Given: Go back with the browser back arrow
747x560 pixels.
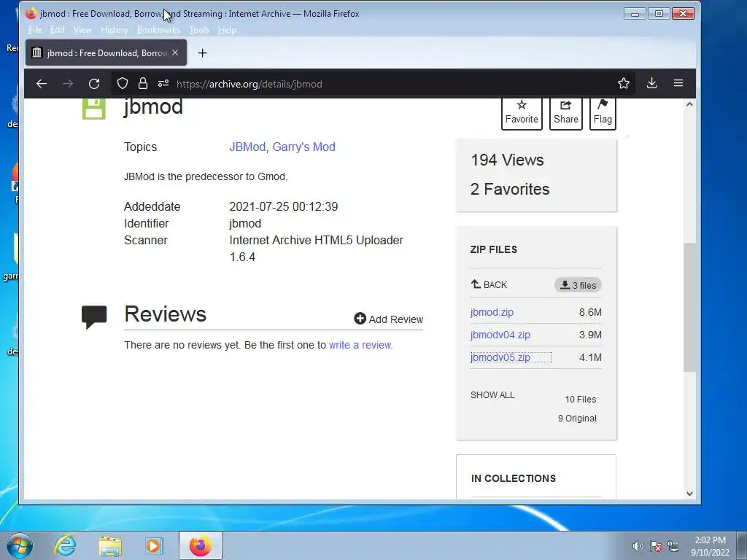Looking at the screenshot, I should click(x=42, y=84).
